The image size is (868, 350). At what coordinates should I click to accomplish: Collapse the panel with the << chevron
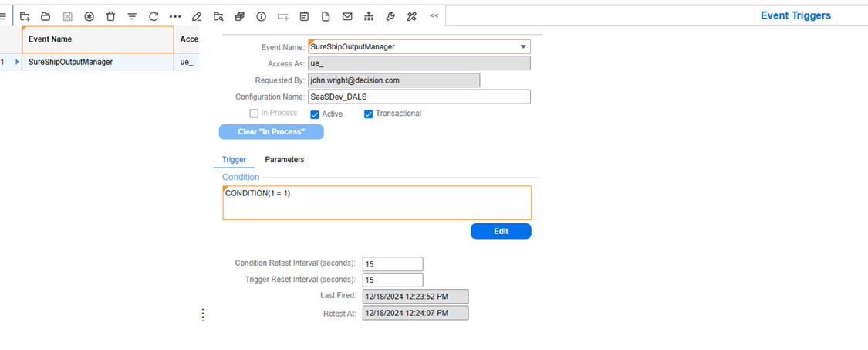[x=434, y=16]
